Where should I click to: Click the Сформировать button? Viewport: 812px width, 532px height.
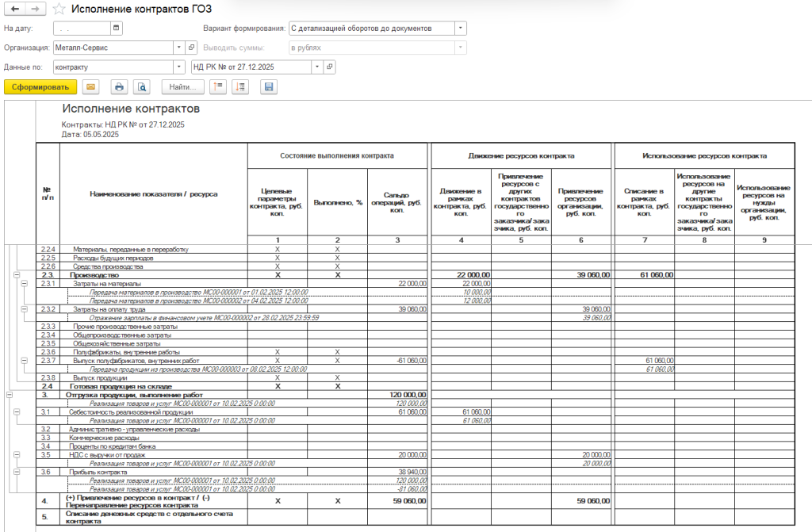pos(40,87)
